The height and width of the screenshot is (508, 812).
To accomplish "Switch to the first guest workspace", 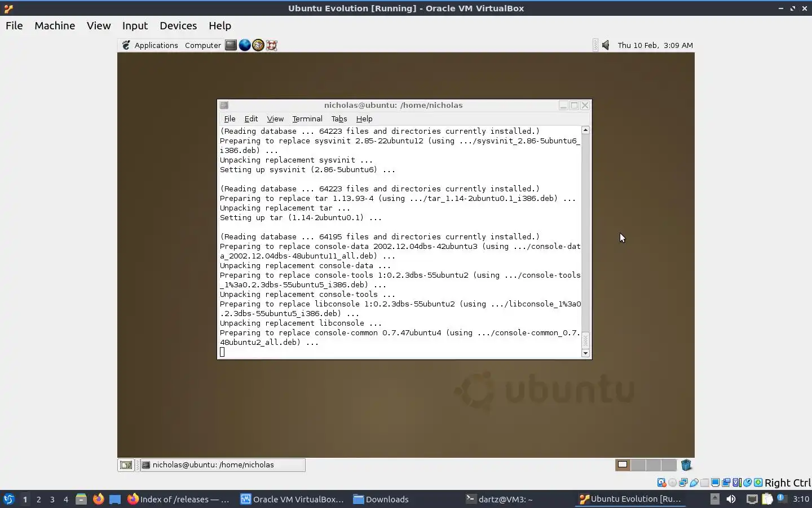I will click(623, 465).
